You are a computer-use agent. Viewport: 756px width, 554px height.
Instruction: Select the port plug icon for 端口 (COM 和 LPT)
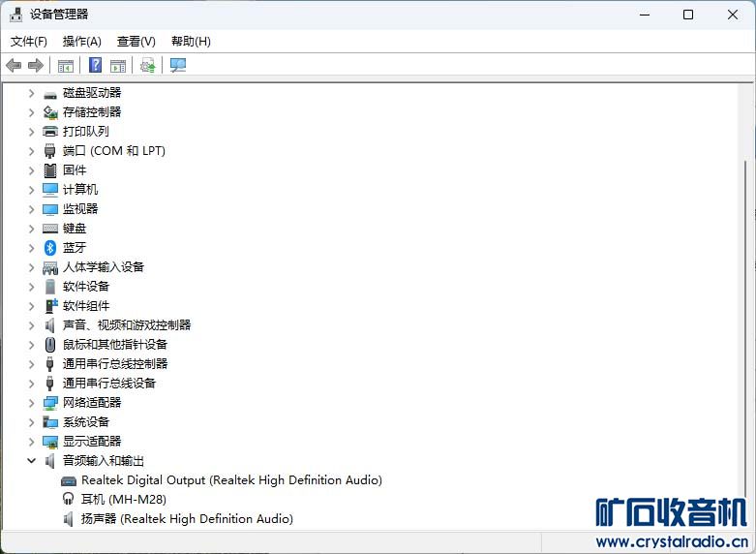point(50,151)
